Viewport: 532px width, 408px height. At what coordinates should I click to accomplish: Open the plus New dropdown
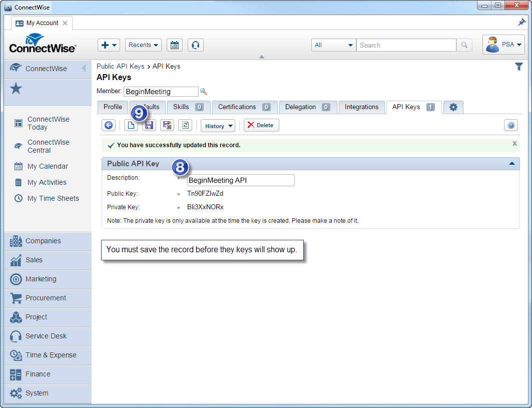(x=109, y=45)
